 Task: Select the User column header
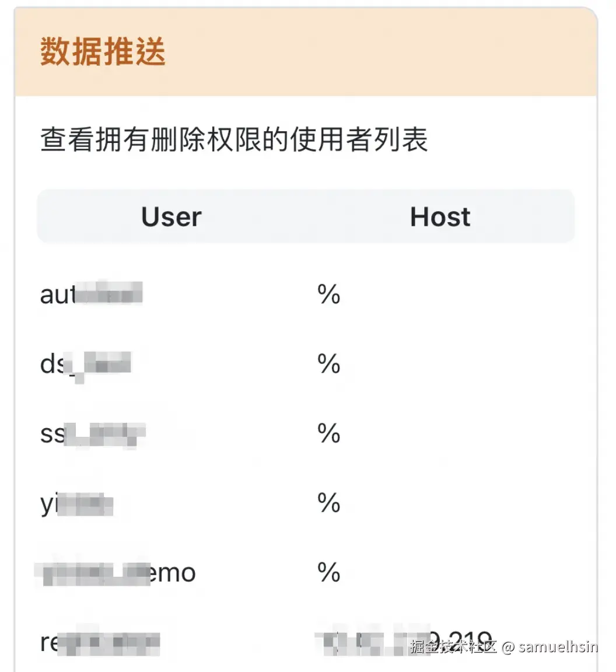[171, 217]
